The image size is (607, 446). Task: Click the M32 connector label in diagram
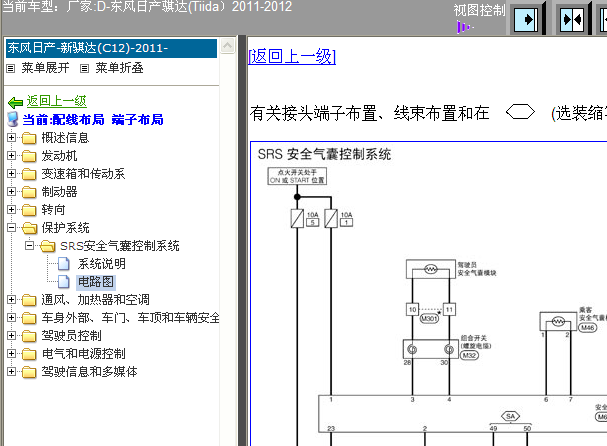coord(469,355)
